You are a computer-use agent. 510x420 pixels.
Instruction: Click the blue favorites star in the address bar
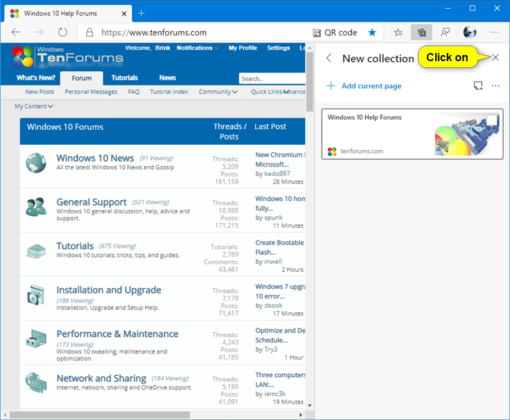coord(372,32)
